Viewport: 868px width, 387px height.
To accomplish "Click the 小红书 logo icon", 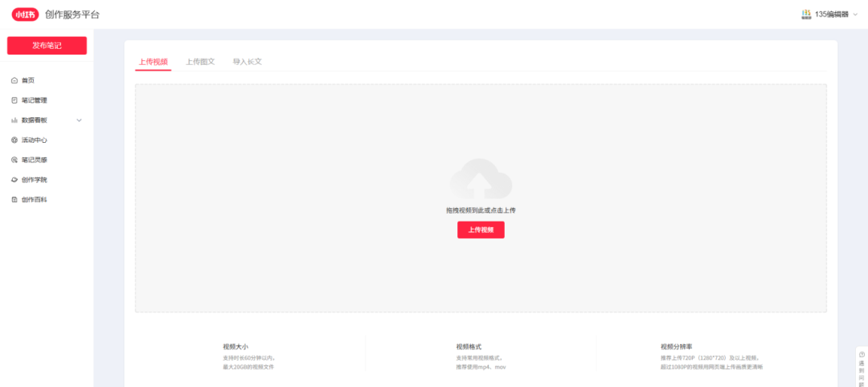I will click(x=25, y=14).
